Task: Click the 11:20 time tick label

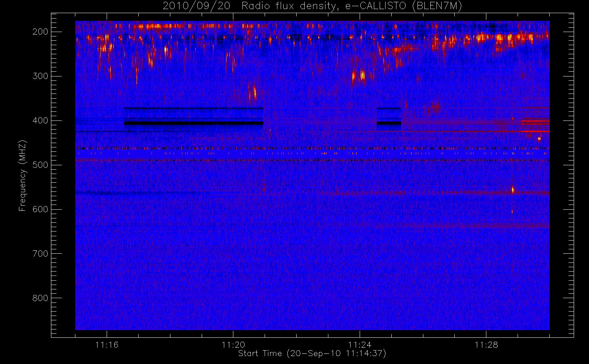Action: pyautogui.click(x=233, y=345)
